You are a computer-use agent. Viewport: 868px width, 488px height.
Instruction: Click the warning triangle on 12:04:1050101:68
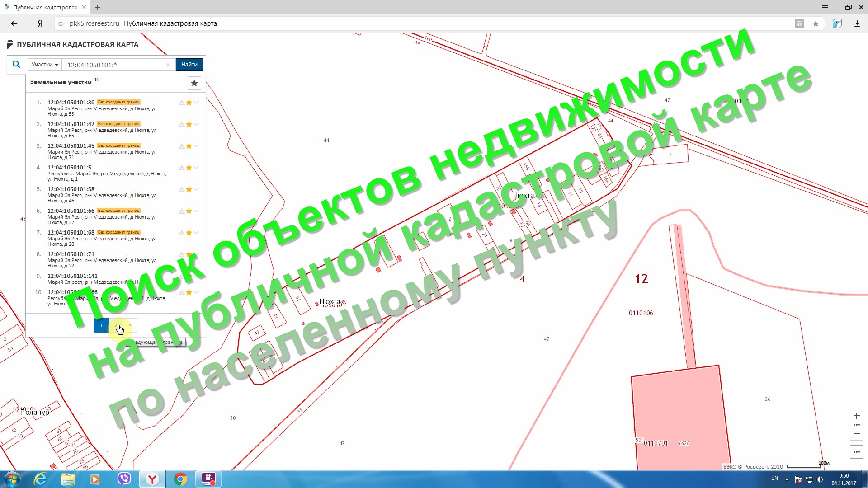point(181,233)
